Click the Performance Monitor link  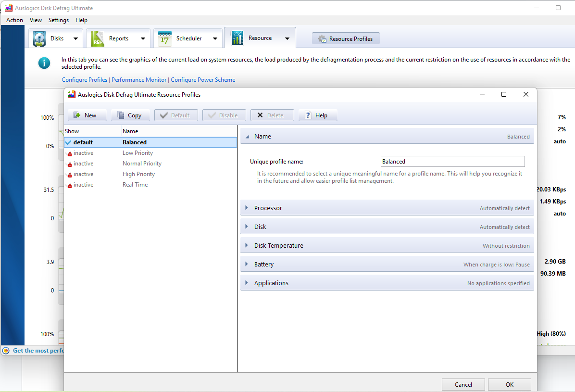139,80
